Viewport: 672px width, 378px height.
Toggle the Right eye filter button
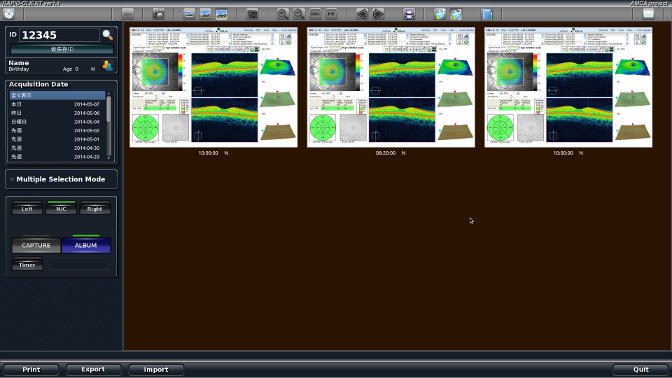[x=95, y=209]
